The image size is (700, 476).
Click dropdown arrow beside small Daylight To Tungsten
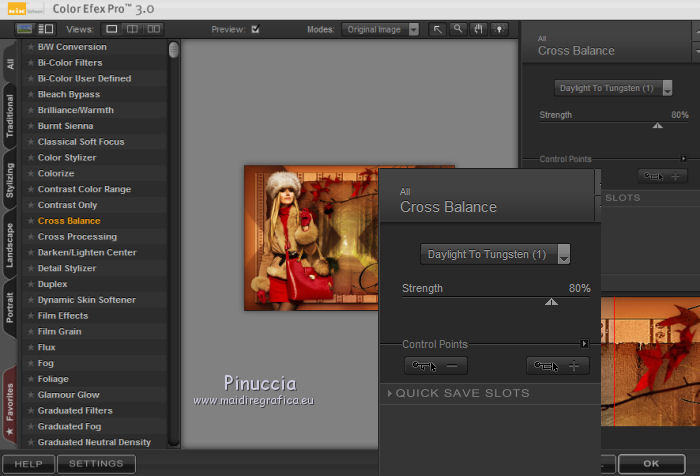(667, 88)
